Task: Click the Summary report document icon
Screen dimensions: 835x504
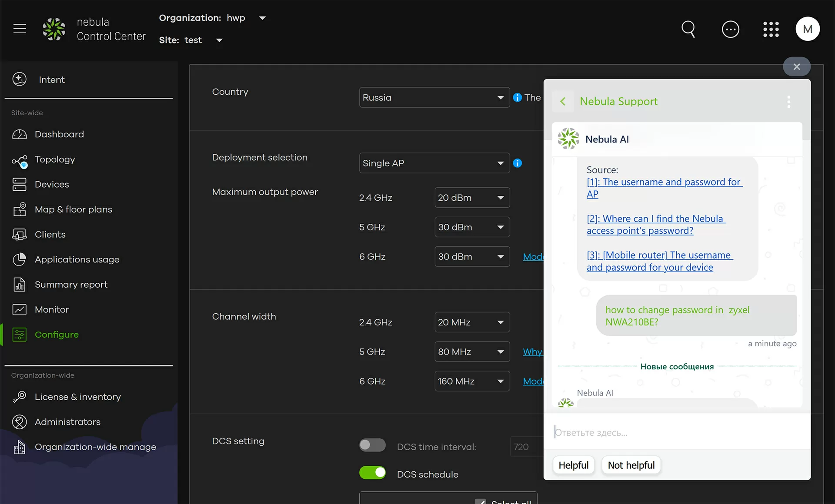Action: click(20, 285)
